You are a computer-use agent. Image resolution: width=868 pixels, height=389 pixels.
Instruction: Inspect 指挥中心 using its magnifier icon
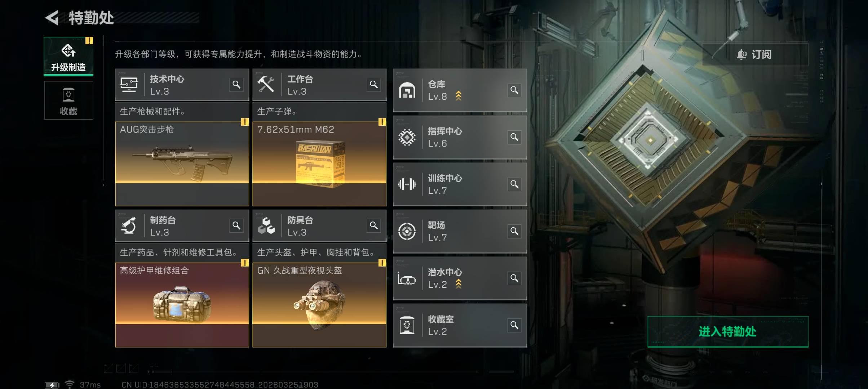click(x=514, y=137)
